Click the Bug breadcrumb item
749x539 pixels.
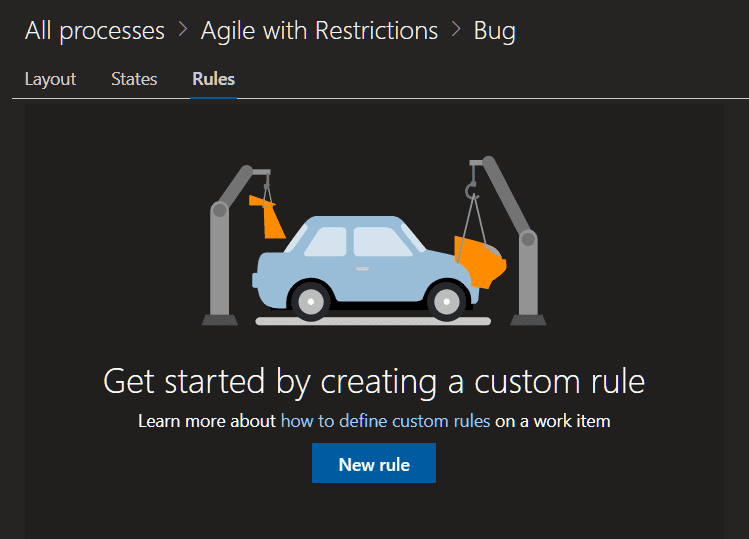click(494, 31)
